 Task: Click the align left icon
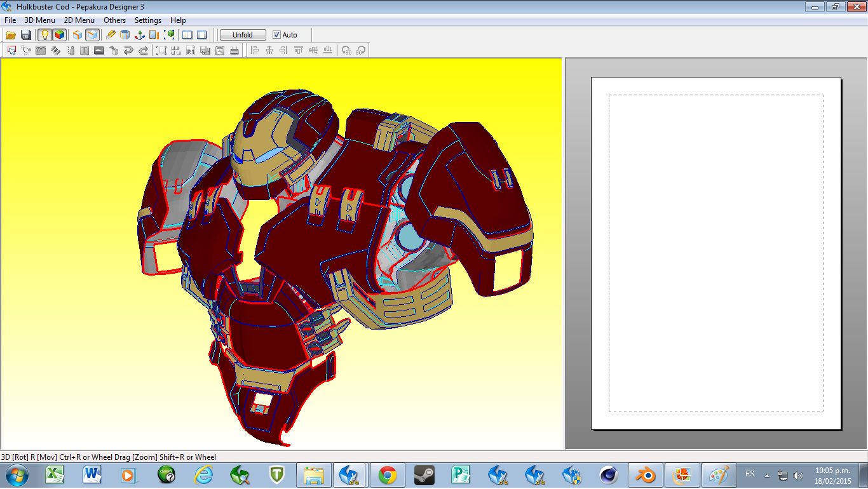click(255, 50)
